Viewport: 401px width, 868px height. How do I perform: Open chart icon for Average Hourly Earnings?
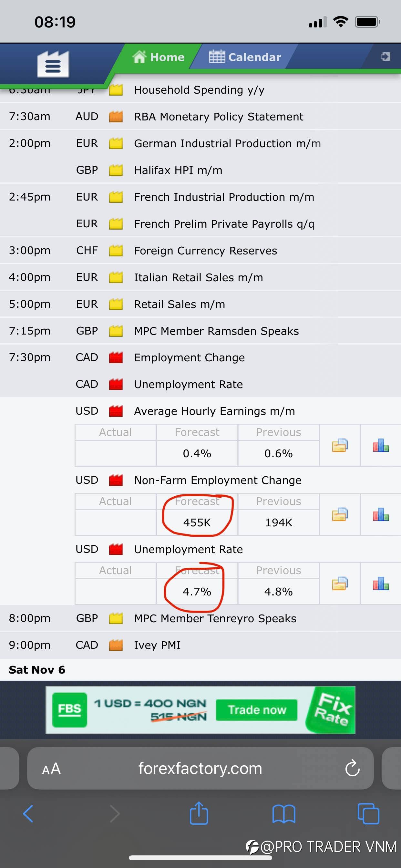point(381,445)
